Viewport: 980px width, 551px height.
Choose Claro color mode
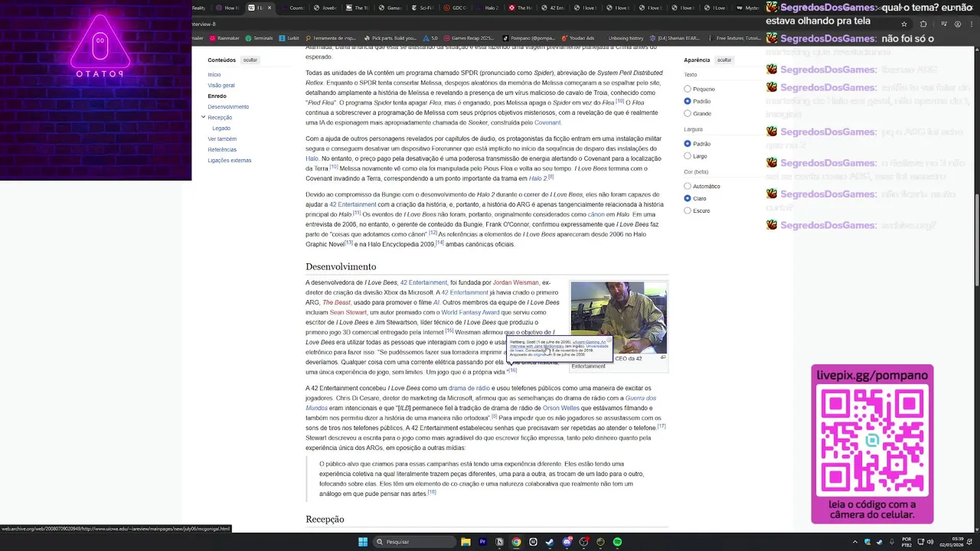[688, 198]
